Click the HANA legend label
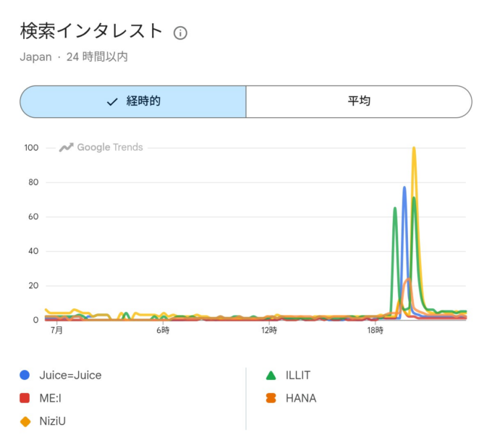Image resolution: width=492 pixels, height=448 pixels. (x=301, y=398)
